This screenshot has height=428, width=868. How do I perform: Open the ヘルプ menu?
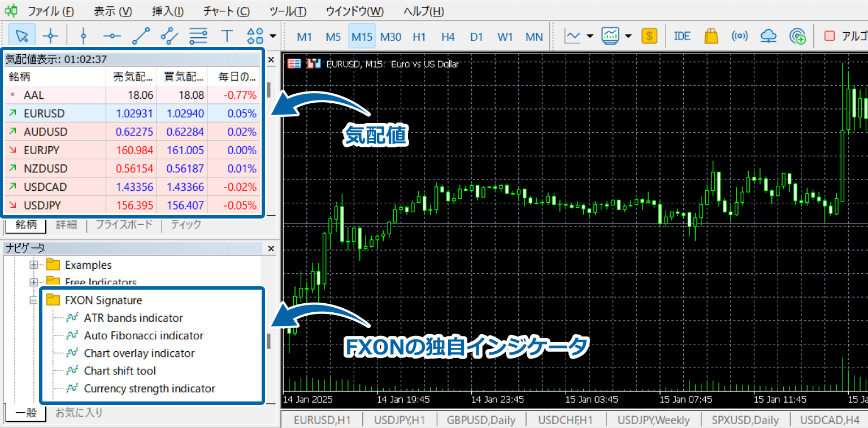[x=423, y=11]
